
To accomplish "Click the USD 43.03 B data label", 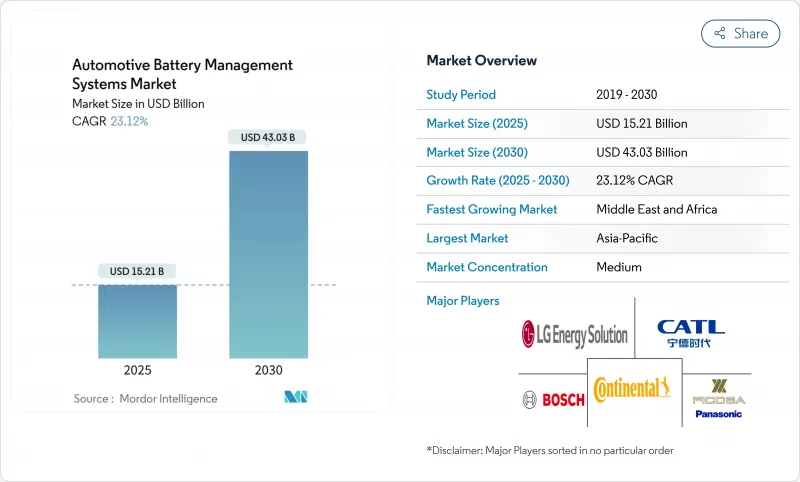I will tap(268, 137).
